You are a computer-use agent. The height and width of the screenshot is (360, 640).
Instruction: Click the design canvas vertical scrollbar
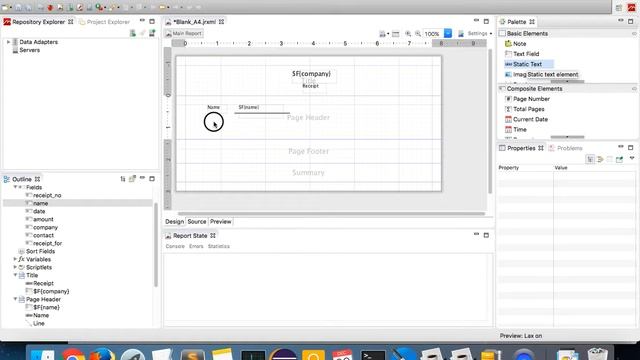pyautogui.click(x=490, y=121)
